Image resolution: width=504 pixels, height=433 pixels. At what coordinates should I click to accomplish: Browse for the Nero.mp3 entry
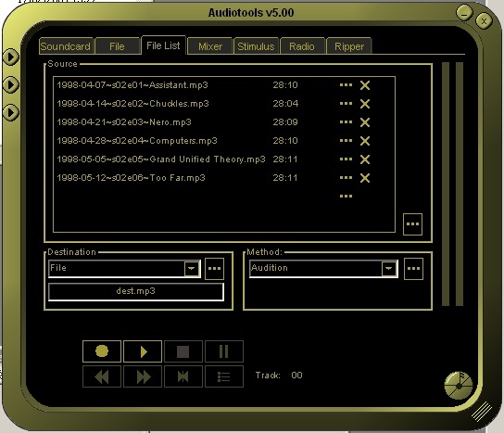(346, 122)
